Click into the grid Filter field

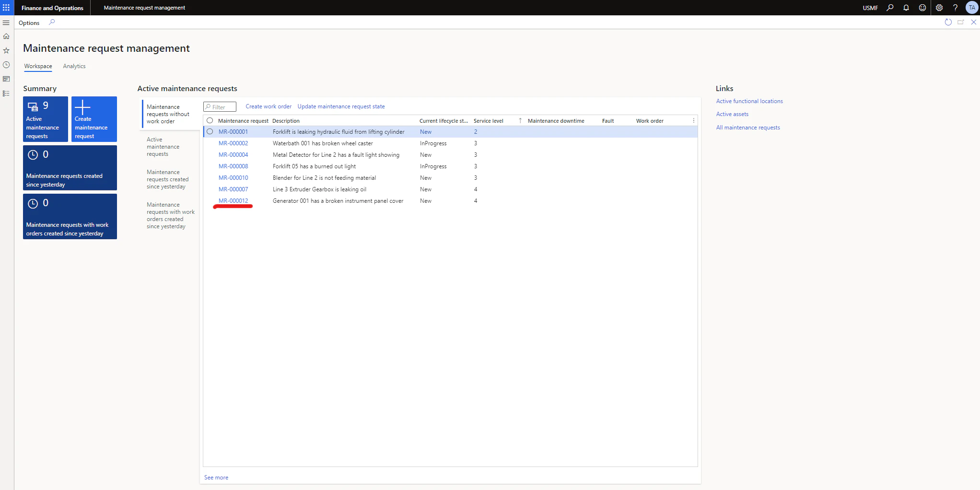point(220,107)
